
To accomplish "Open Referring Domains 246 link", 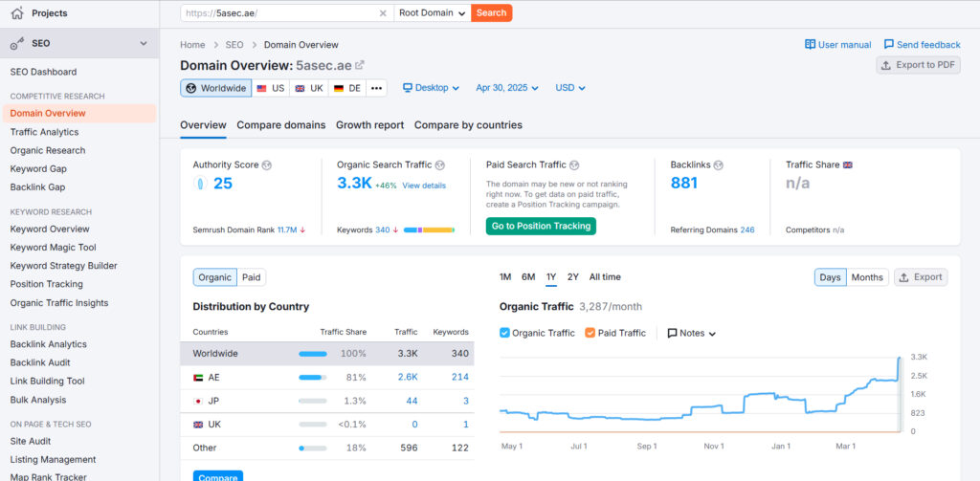I will point(747,230).
